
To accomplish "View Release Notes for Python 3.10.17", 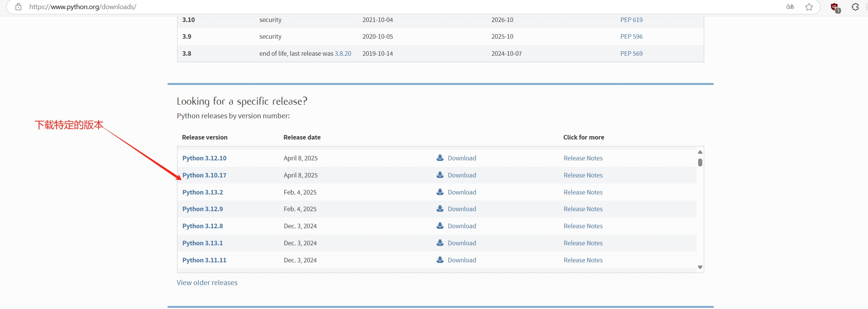I will pos(583,175).
